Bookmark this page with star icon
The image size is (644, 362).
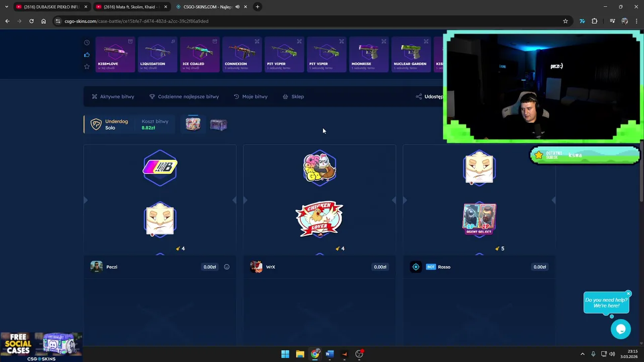[566, 21]
